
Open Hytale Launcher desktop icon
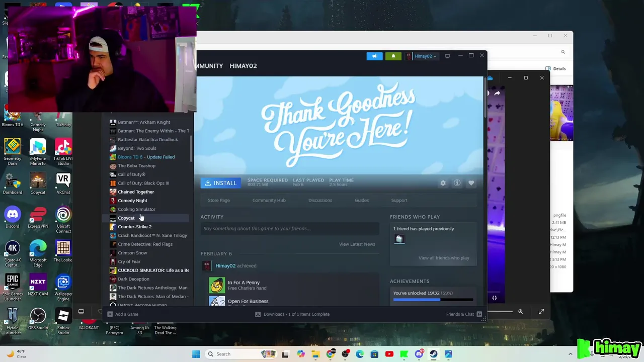pyautogui.click(x=13, y=321)
